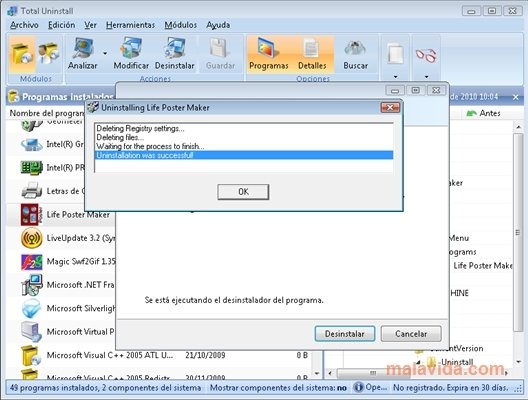Click the Cancelar dialog button
This screenshot has width=528, height=400.
click(x=411, y=334)
